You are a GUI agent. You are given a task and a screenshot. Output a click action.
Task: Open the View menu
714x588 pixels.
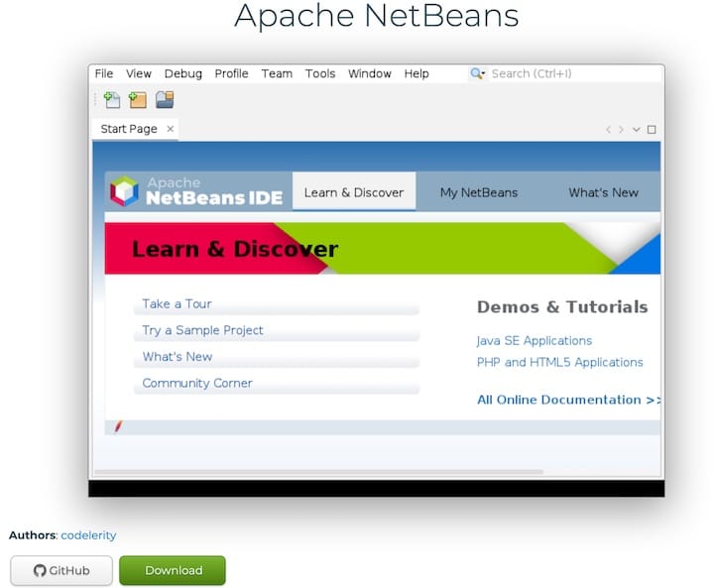point(139,73)
